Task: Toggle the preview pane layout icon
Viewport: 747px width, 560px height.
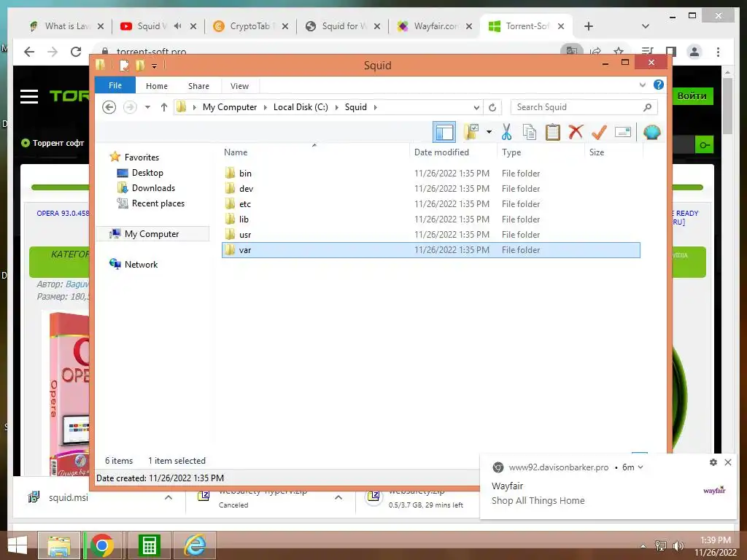Action: point(444,132)
